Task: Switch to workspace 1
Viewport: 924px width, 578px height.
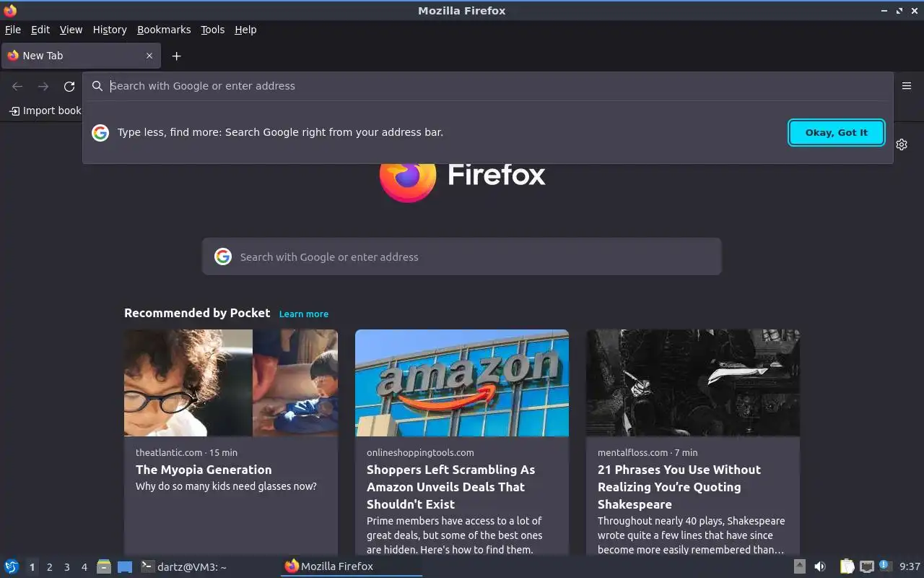Action: 32,567
